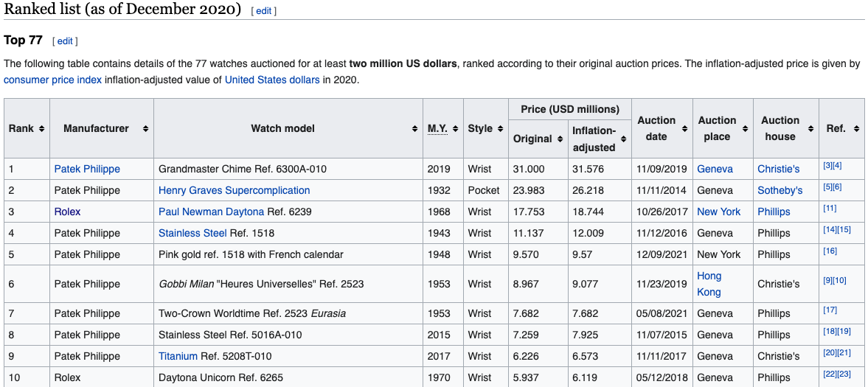This screenshot has height=387, width=868.
Task: Sort table by Rank column arrows
Action: pos(41,129)
